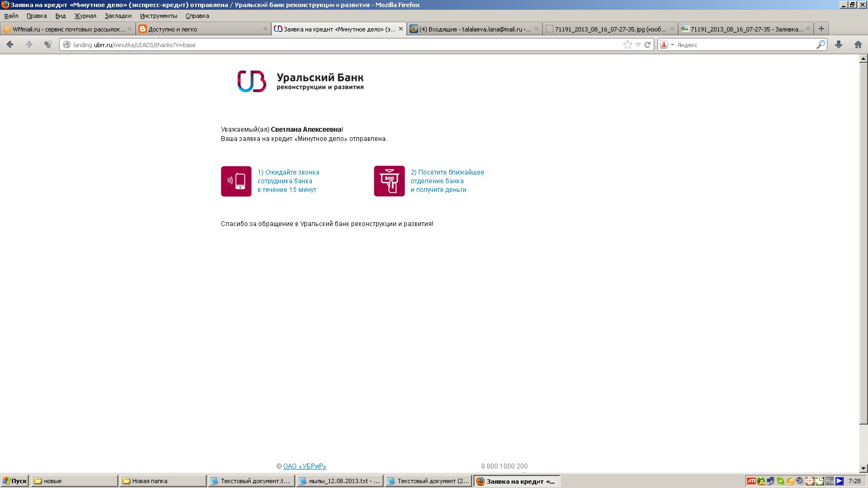868x488 pixels.
Task: Go forward with the browser forward arrow
Action: coord(29,44)
